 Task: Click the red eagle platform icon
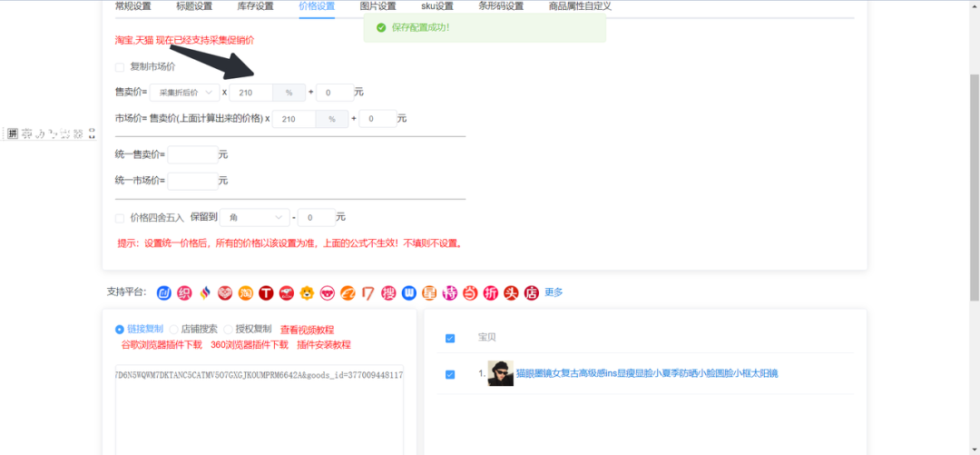[286, 292]
